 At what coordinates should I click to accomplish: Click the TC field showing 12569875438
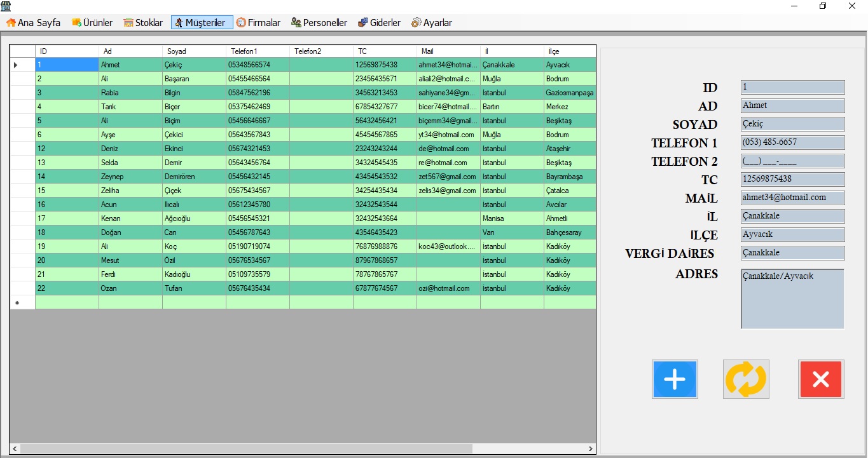[x=792, y=180]
